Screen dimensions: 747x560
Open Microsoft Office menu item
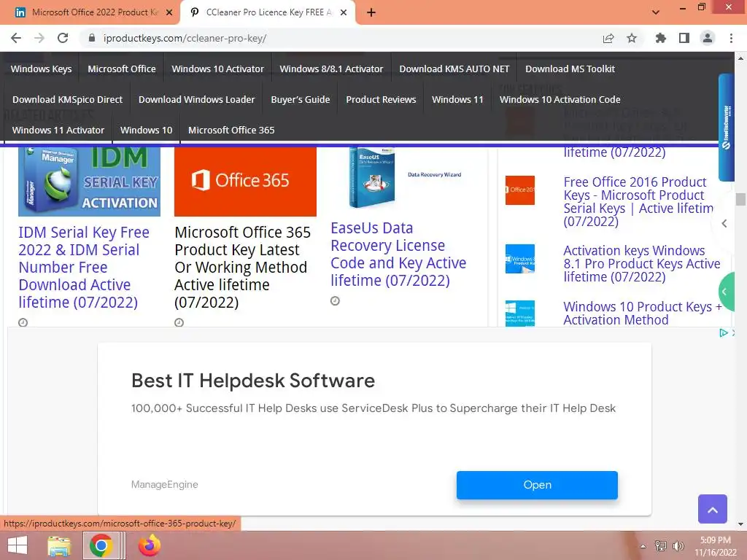(122, 69)
